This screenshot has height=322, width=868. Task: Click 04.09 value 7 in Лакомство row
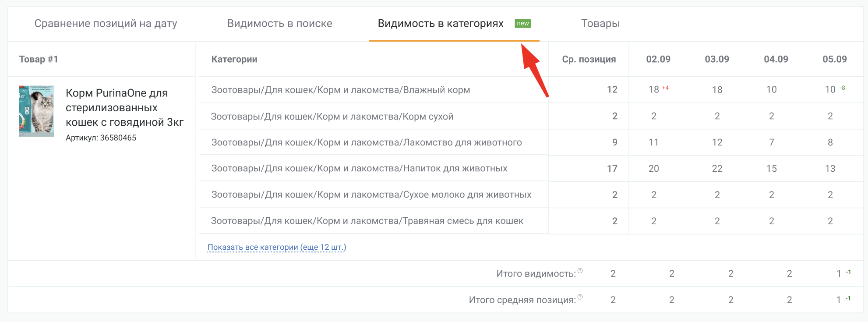tap(772, 142)
